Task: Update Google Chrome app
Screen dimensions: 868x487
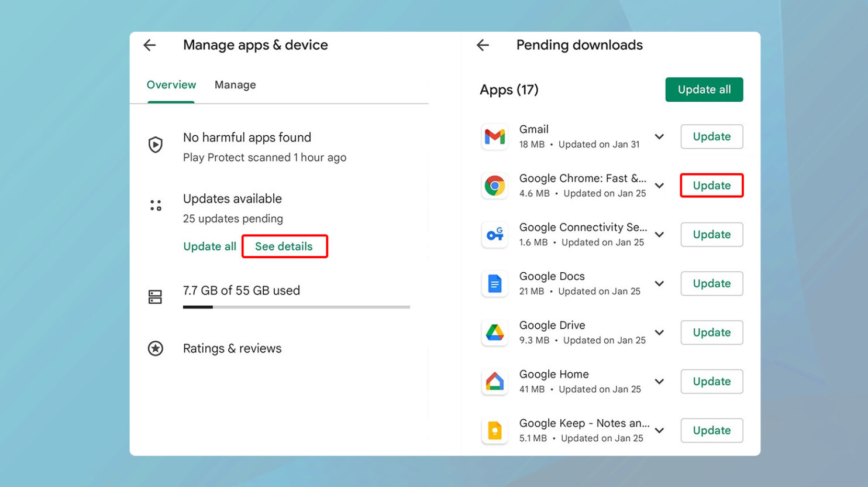Action: click(711, 186)
